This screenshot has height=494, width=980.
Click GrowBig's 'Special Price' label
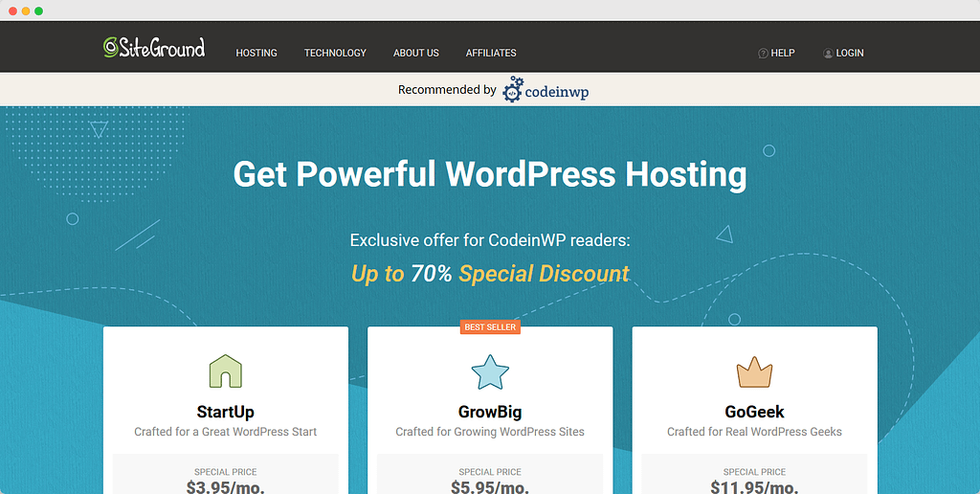490,472
